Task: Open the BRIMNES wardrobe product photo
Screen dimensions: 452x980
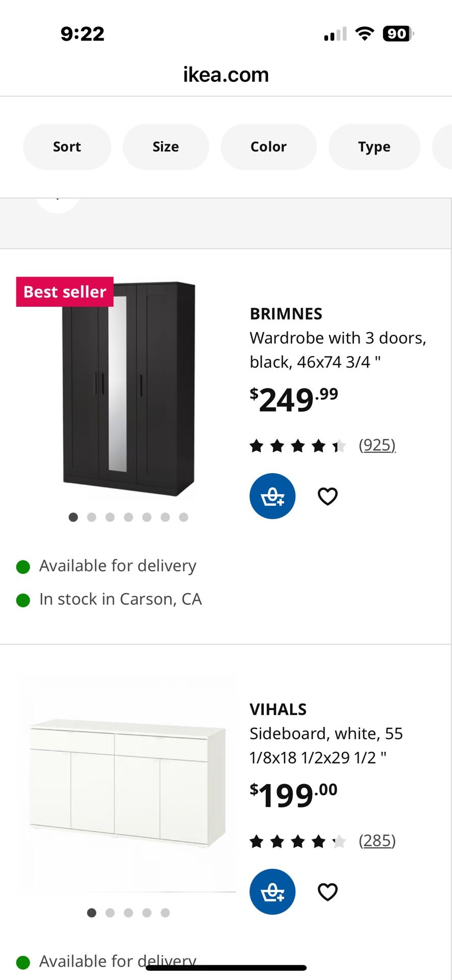Action: (x=128, y=388)
